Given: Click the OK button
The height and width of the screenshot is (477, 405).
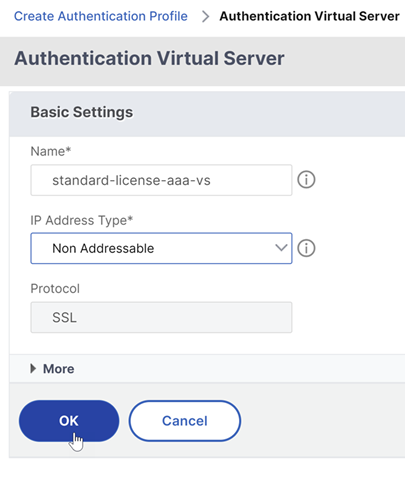Looking at the screenshot, I should pyautogui.click(x=69, y=421).
